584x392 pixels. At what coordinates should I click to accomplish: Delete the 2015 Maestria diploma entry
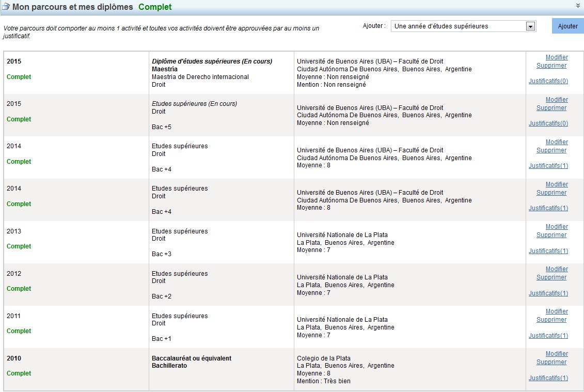[x=551, y=66]
